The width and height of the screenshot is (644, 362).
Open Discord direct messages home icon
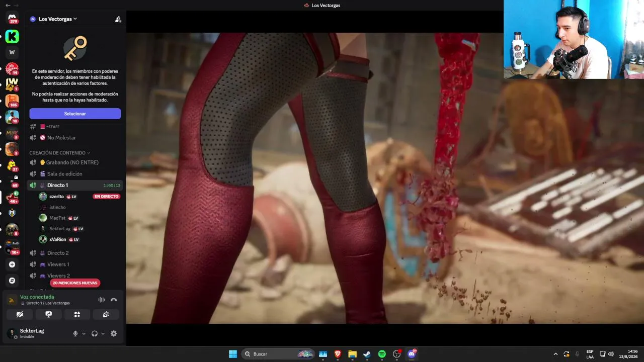click(x=12, y=18)
